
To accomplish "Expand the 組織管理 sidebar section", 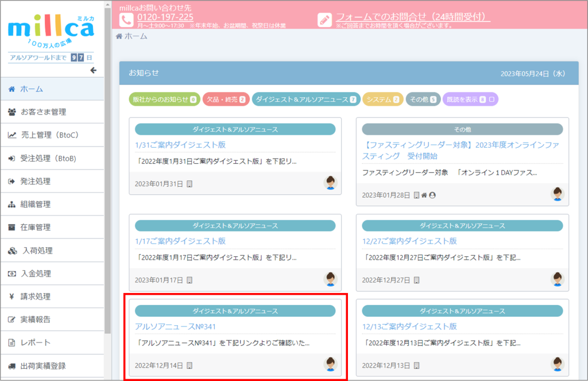I will click(x=36, y=204).
